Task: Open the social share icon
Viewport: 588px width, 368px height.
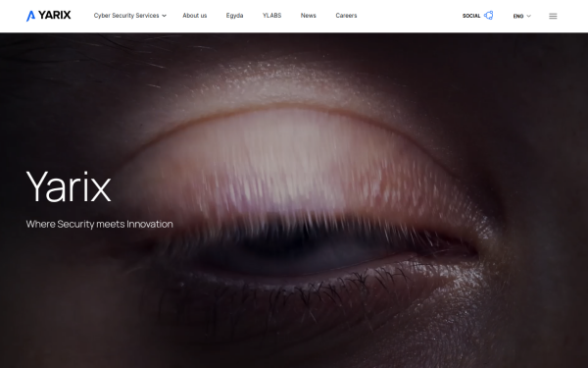Action: (488, 16)
